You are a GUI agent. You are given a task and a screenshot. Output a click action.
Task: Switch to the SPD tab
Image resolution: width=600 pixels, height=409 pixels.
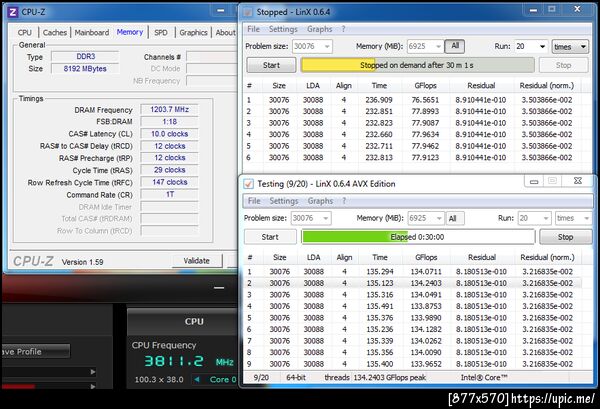click(161, 33)
